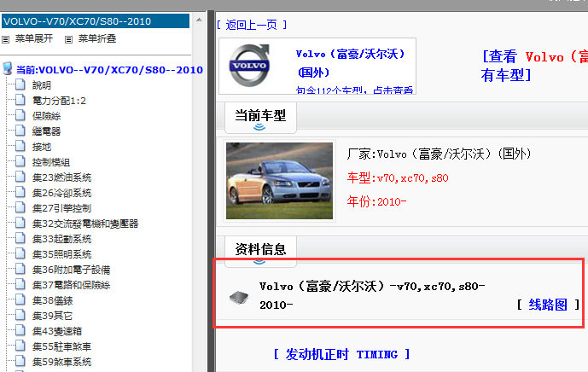The image size is (588, 372).
Task: Click the red 车型:v70,xc70,s80 text
Action: tap(398, 177)
